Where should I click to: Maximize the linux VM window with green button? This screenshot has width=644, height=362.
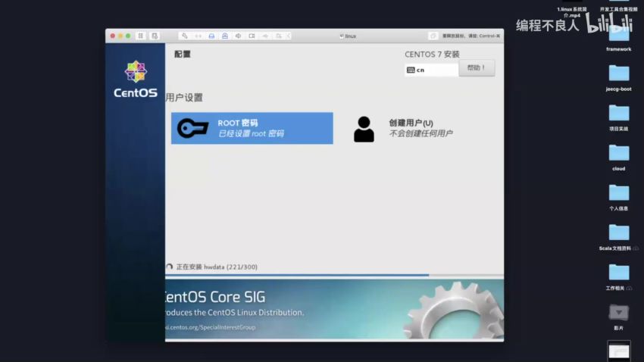[128, 36]
